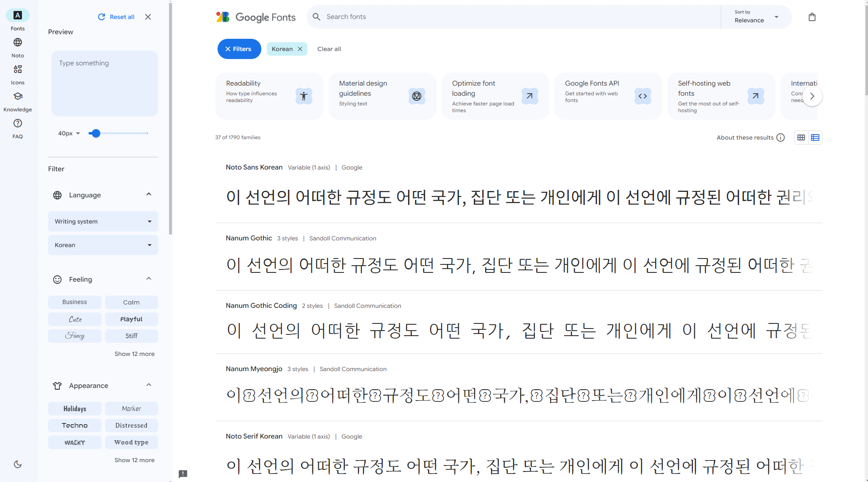Open the Noto globe sidebar icon
868x482 pixels.
coord(18,43)
